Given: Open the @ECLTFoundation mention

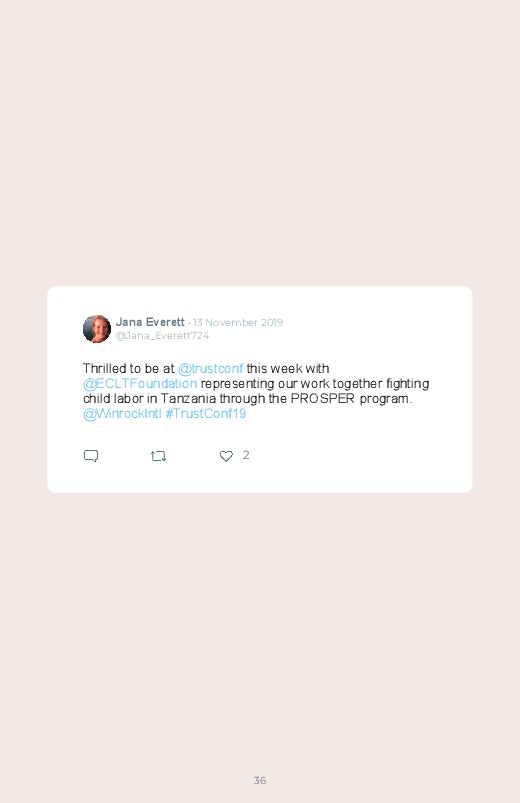Looking at the screenshot, I should click(140, 384).
